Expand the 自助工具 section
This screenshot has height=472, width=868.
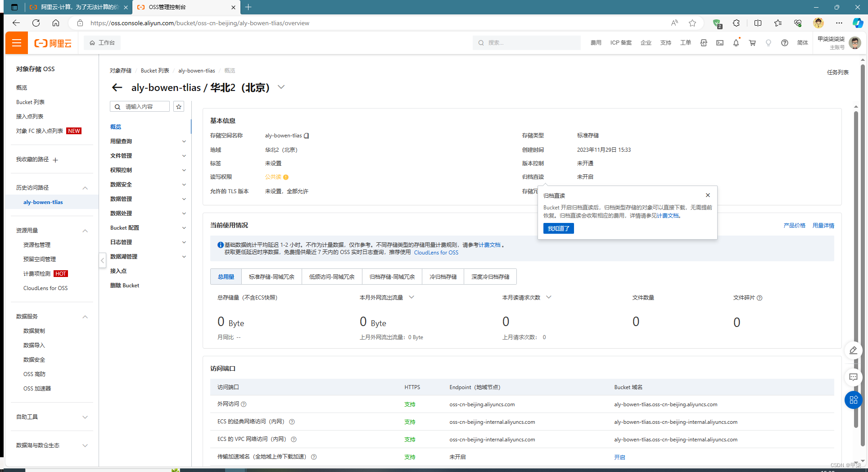tap(85, 417)
